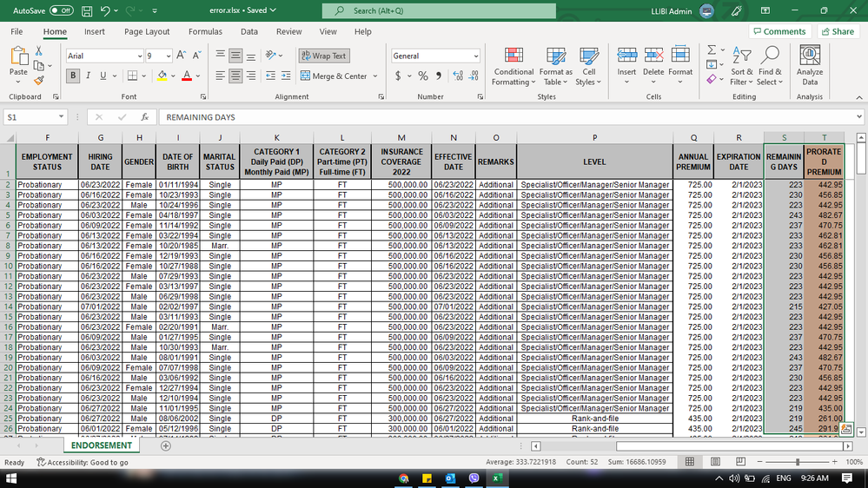This screenshot has height=488, width=868.
Task: Open the Comments pane button
Action: click(779, 31)
